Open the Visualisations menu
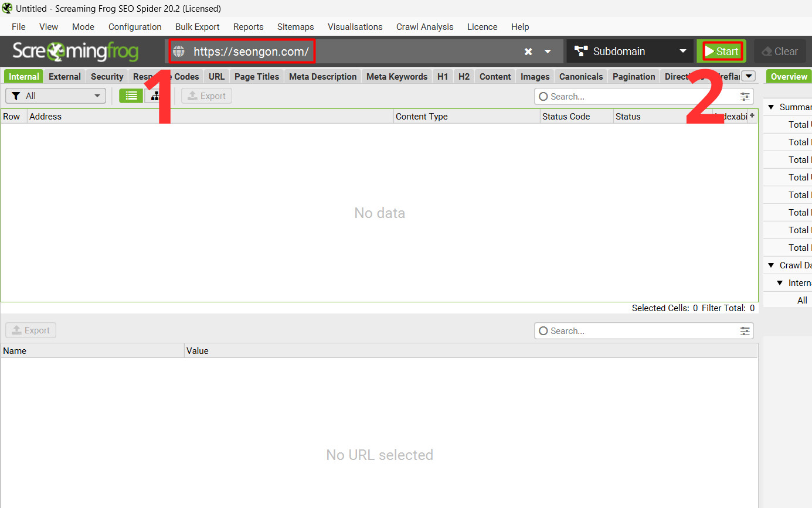 tap(355, 27)
